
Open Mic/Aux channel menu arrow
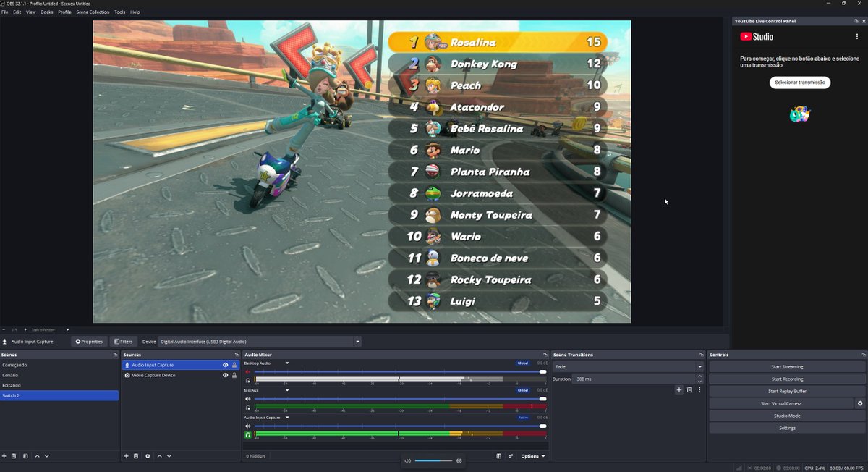point(287,390)
